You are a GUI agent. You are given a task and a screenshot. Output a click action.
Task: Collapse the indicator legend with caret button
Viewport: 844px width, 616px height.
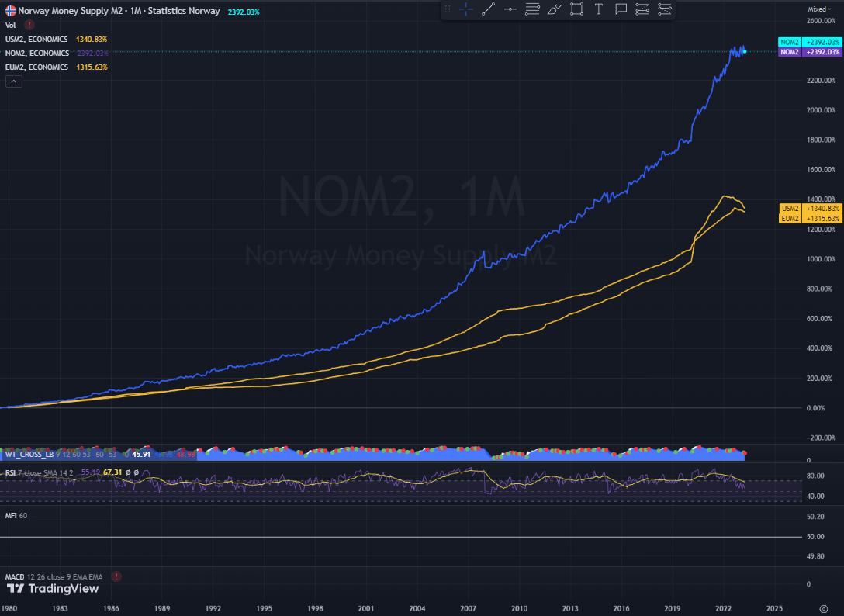point(13,81)
